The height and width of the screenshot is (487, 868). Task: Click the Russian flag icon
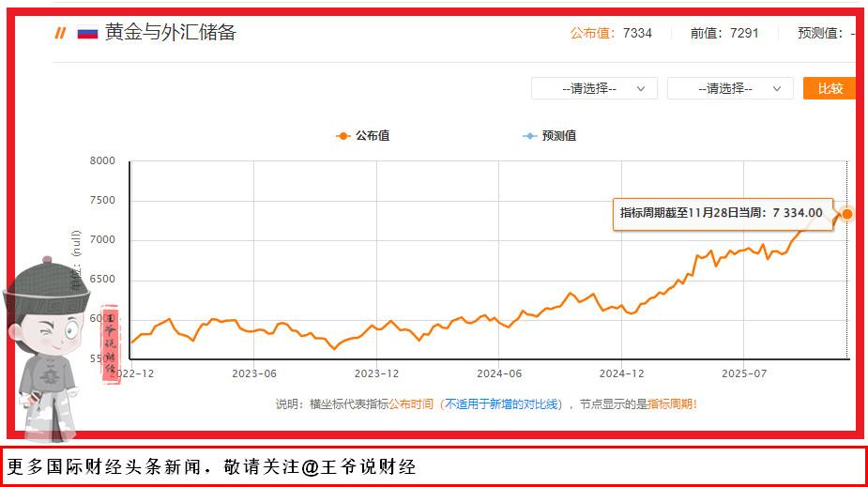click(87, 33)
